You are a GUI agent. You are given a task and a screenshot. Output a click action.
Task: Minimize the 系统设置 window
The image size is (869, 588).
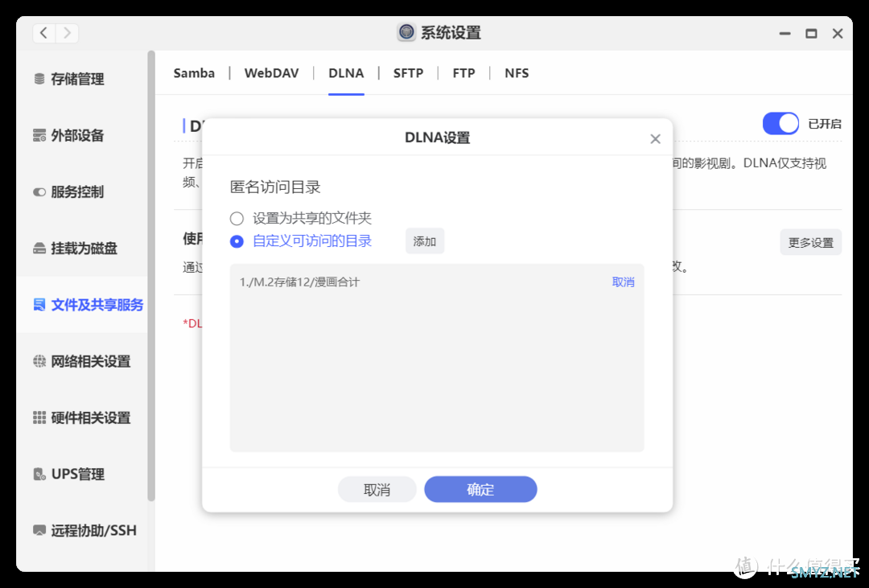click(785, 33)
